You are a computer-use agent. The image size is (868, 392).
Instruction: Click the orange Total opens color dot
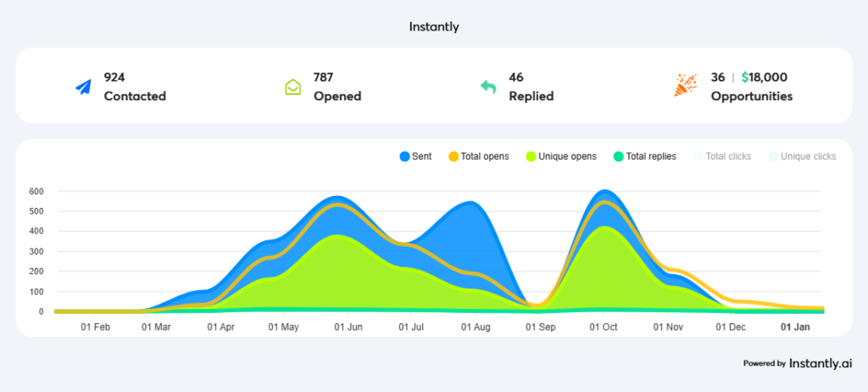(453, 156)
